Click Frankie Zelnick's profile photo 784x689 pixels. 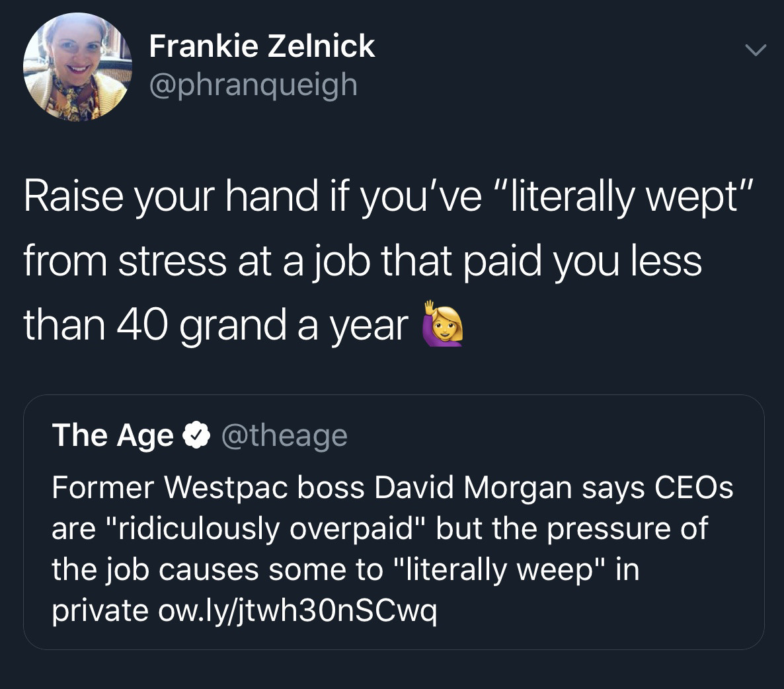coord(77,67)
